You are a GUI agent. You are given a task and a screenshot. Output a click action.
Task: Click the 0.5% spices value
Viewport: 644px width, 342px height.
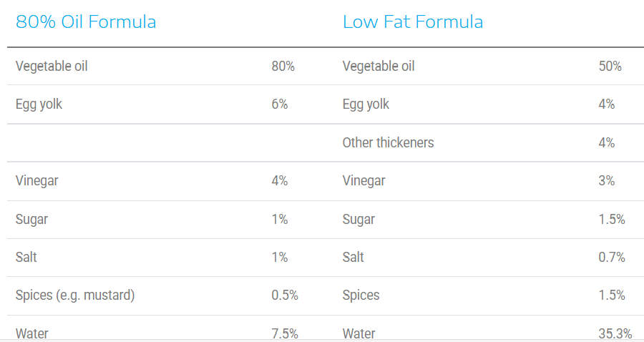pos(285,295)
